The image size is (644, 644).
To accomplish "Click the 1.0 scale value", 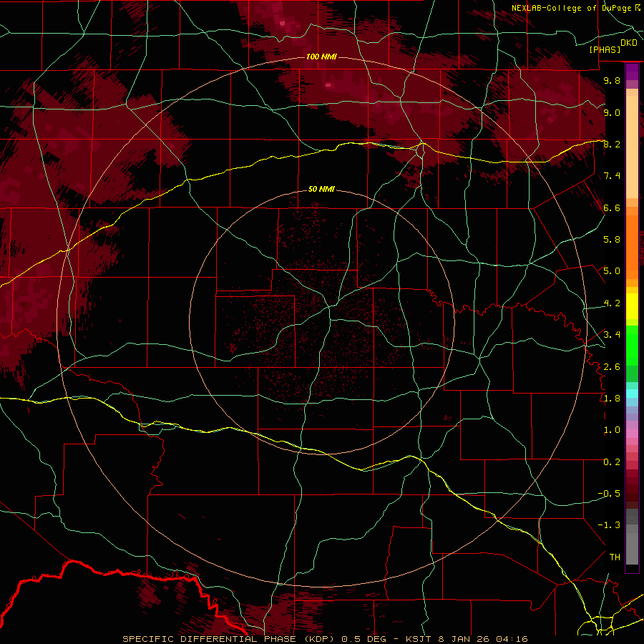I will click(612, 430).
